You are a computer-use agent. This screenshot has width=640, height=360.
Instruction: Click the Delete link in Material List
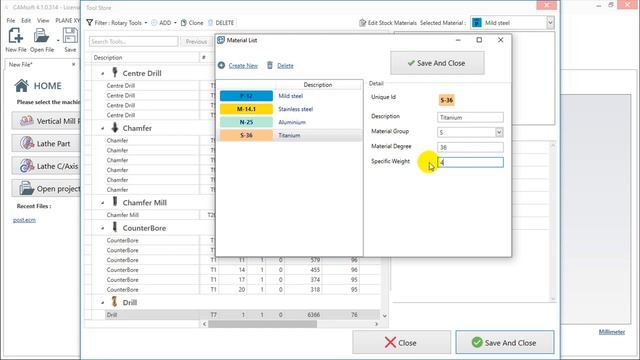pyautogui.click(x=285, y=66)
